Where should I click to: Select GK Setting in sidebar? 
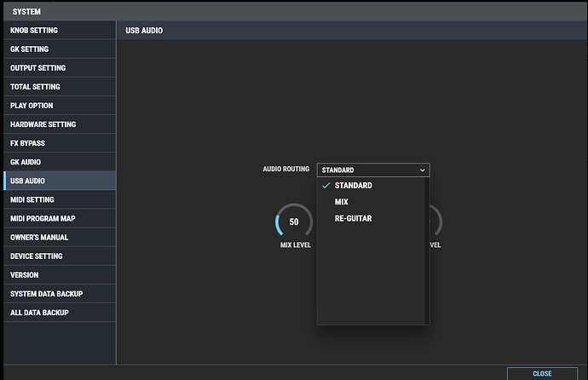click(x=30, y=49)
